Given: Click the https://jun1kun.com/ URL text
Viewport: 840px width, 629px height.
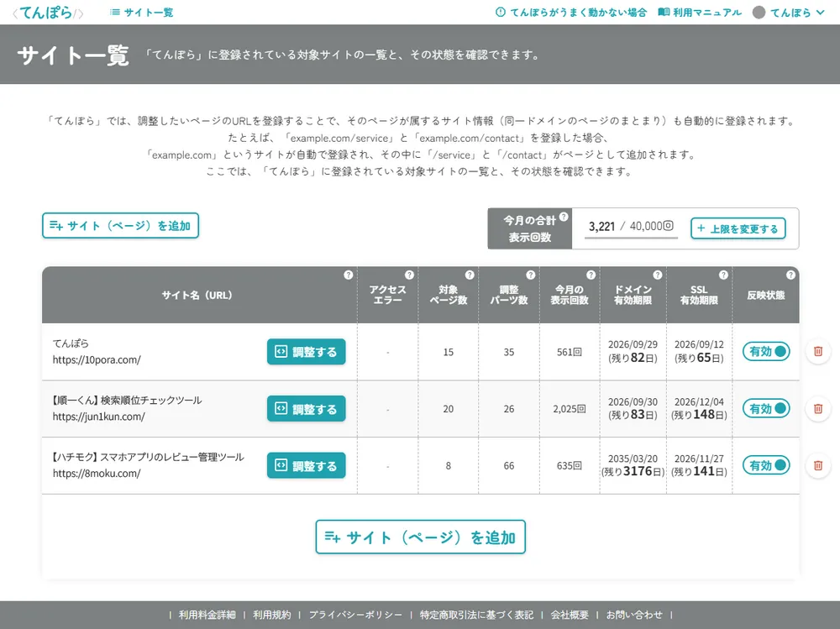Looking at the screenshot, I should coord(98,417).
